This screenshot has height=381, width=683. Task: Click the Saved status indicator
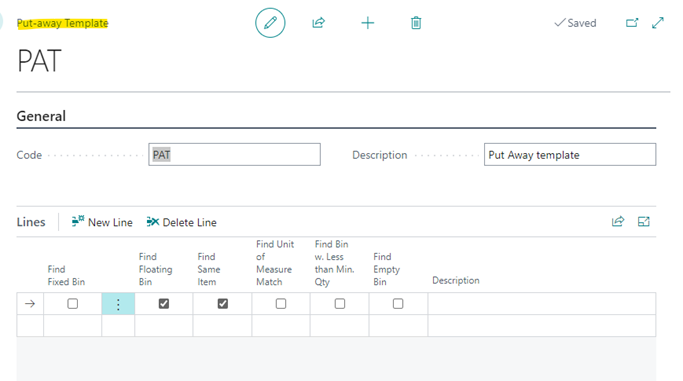(575, 23)
